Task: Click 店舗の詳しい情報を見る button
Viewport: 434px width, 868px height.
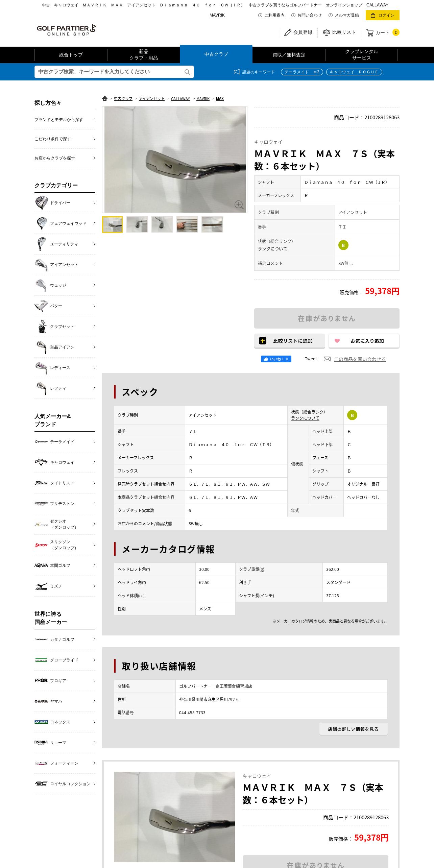Action: click(x=354, y=729)
